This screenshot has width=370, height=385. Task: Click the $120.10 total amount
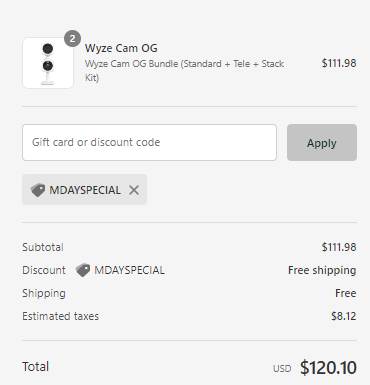click(328, 367)
